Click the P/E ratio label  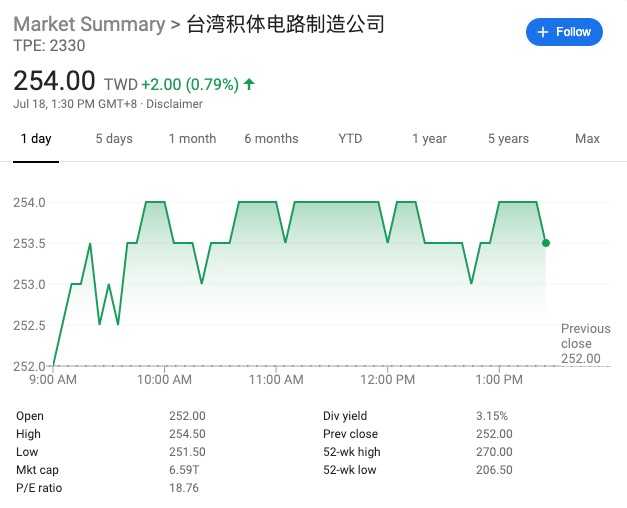pyautogui.click(x=39, y=488)
